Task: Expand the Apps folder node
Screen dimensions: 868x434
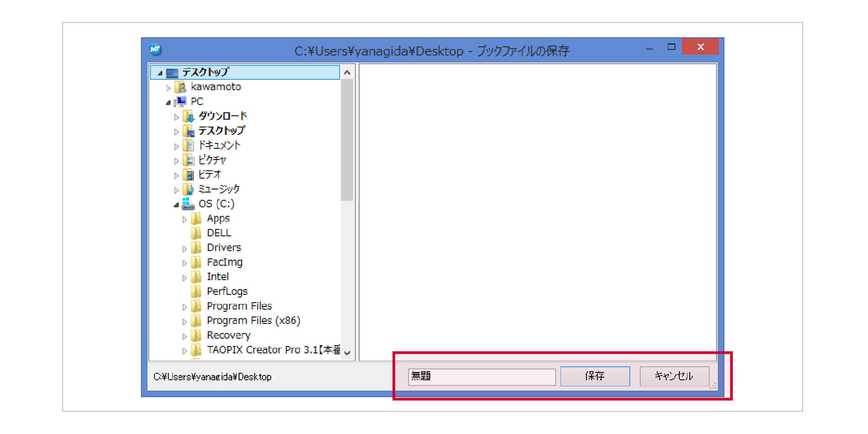Action: pos(184,219)
